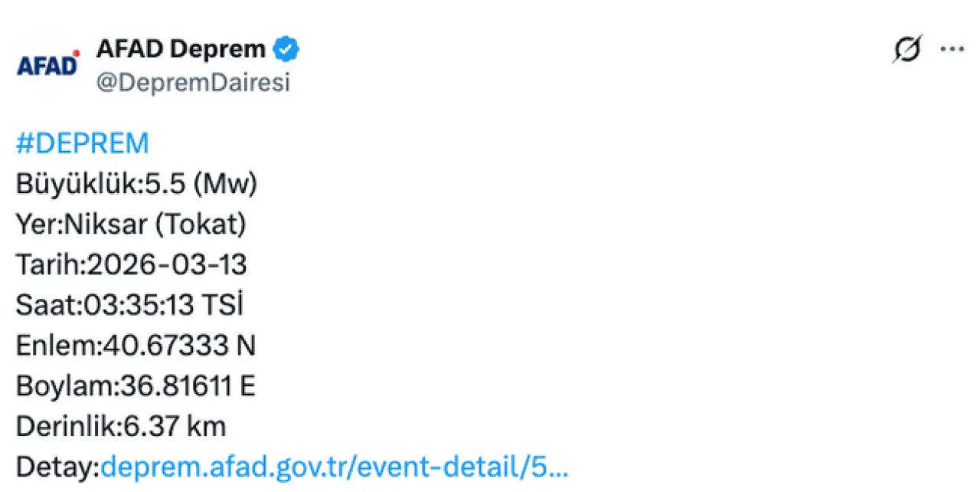Click the "Detay:" label text

click(57, 467)
